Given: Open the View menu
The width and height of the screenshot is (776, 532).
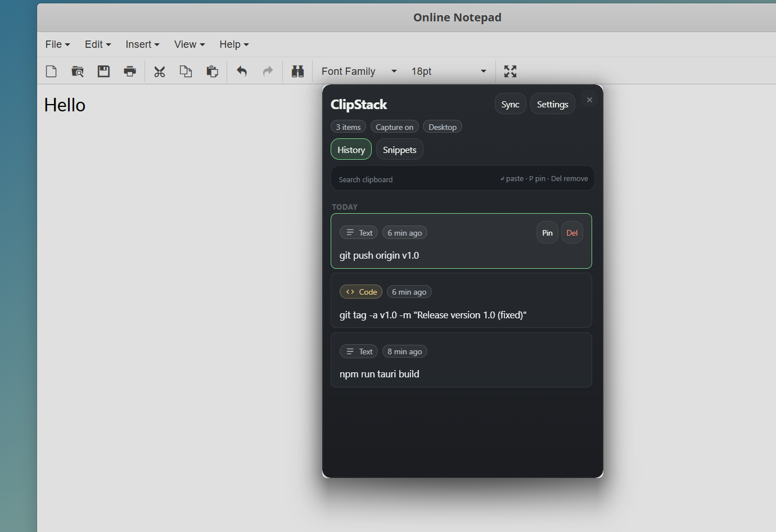Looking at the screenshot, I should (x=190, y=44).
